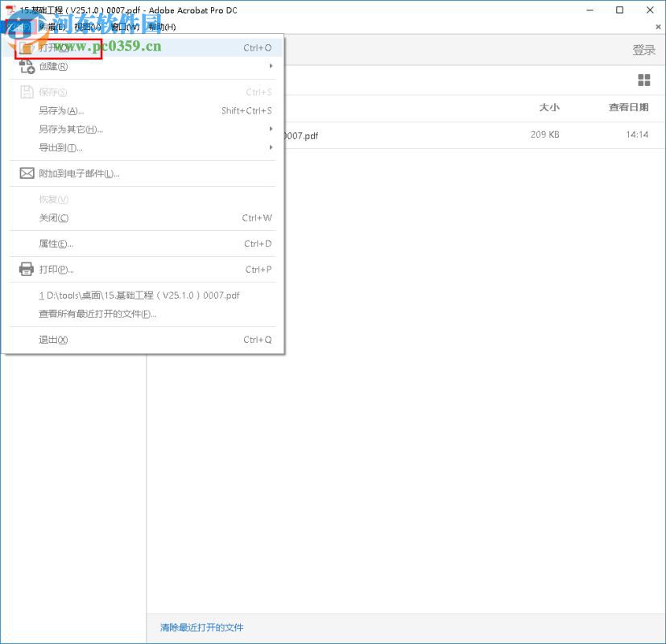The width and height of the screenshot is (666, 644).
Task: Expand the 创建 submenu arrow
Action: tap(271, 66)
